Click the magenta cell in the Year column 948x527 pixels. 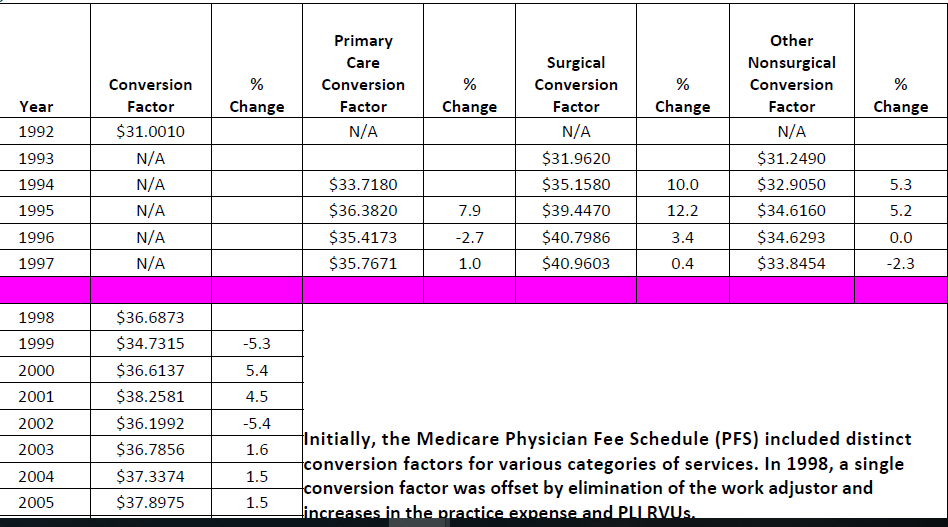pos(45,290)
